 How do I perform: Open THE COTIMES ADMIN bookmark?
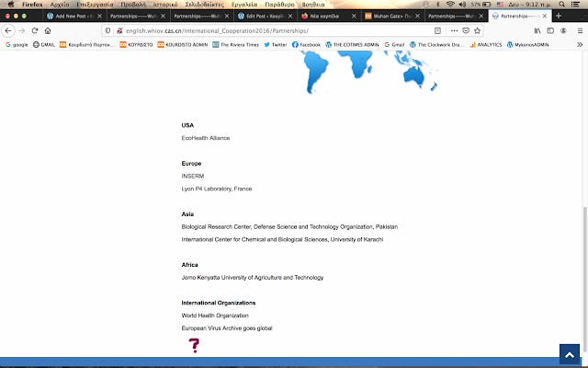click(353, 45)
